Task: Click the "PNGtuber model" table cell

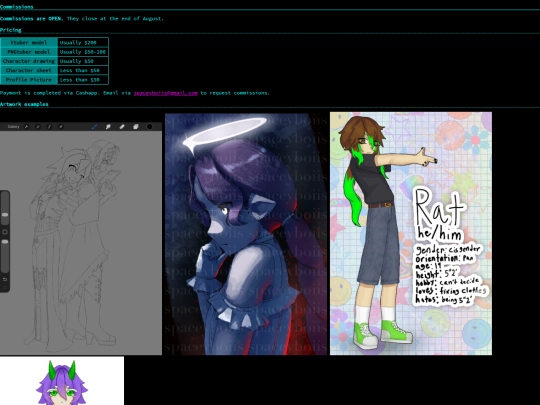Action: 29,52
